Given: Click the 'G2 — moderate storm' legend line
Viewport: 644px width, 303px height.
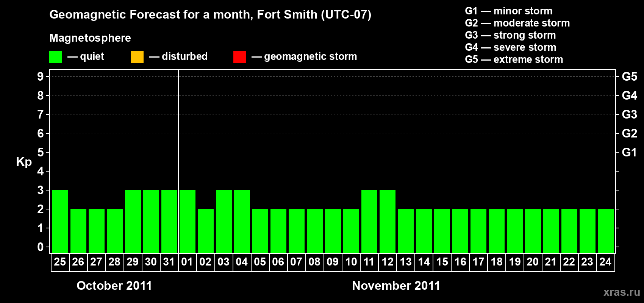Looking at the screenshot, I should point(517,23).
